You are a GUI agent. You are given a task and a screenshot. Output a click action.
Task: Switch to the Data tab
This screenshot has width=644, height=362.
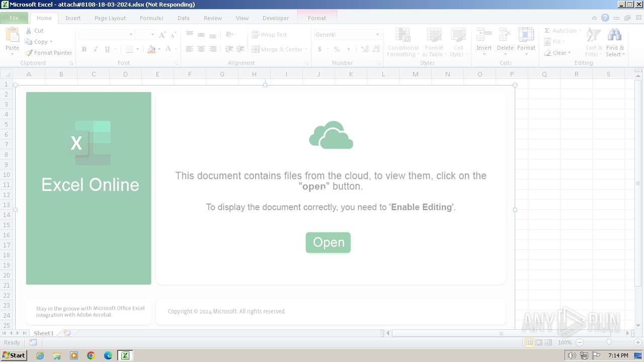[x=184, y=18]
